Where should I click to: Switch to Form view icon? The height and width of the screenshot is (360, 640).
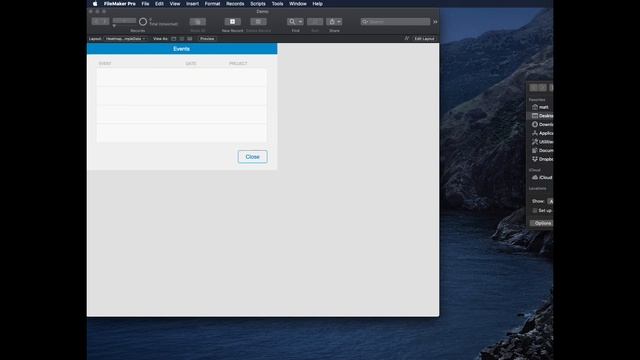click(174, 39)
